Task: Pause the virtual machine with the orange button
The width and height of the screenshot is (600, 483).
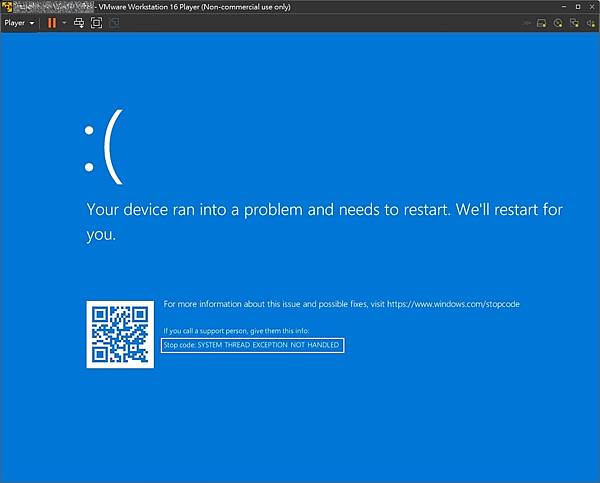Action: click(x=52, y=23)
